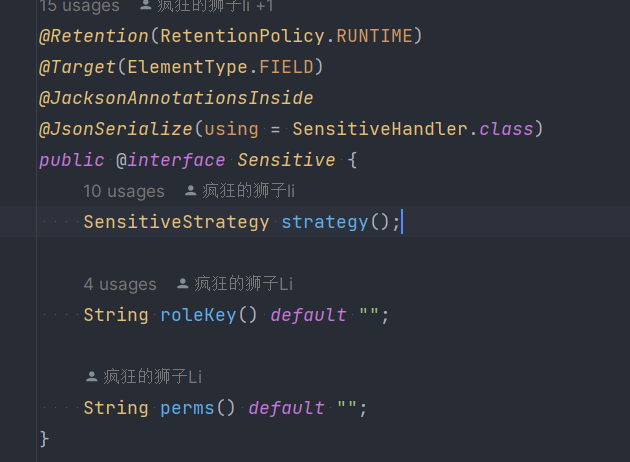
Task: Open the 4 usages inlay hint
Action: 120,284
